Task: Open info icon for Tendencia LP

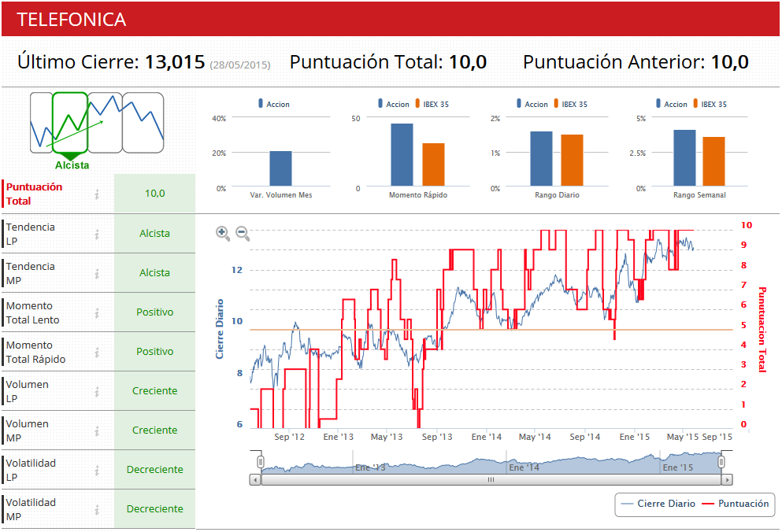Action: point(97,234)
